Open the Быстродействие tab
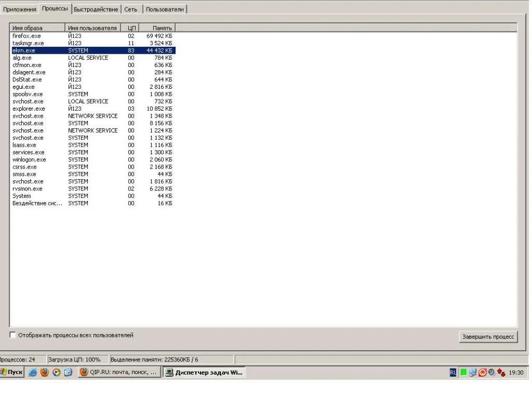The image size is (532, 399). 96,10
